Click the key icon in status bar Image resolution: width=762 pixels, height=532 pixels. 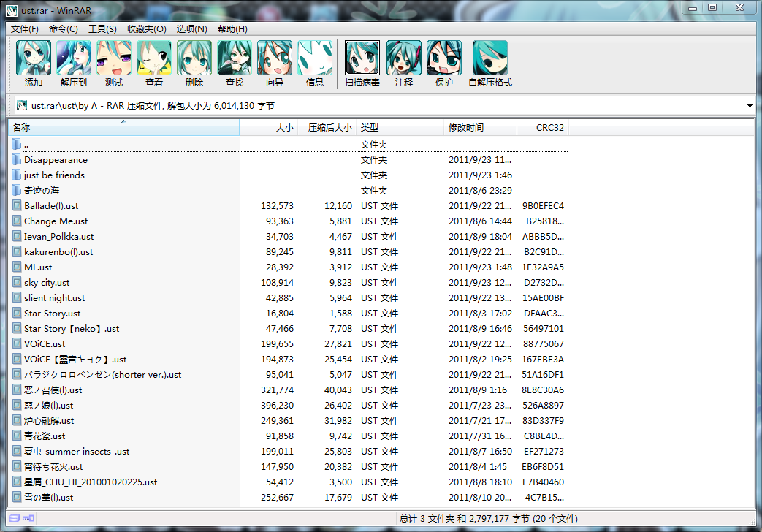[x=28, y=518]
